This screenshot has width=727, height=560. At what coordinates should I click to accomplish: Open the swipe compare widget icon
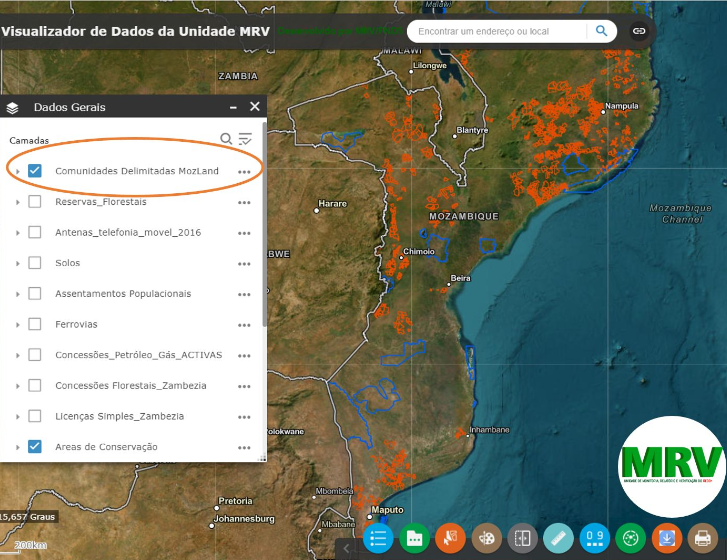pyautogui.click(x=522, y=537)
